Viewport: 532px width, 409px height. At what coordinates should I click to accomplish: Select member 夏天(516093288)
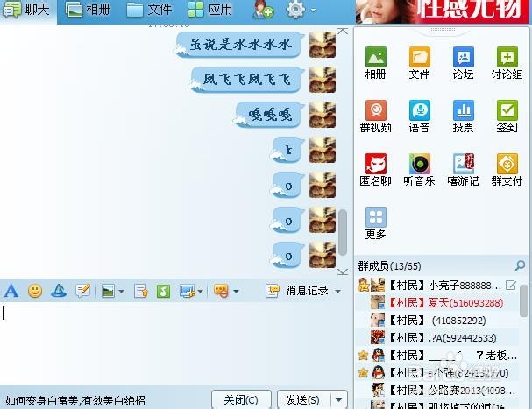pos(437,302)
